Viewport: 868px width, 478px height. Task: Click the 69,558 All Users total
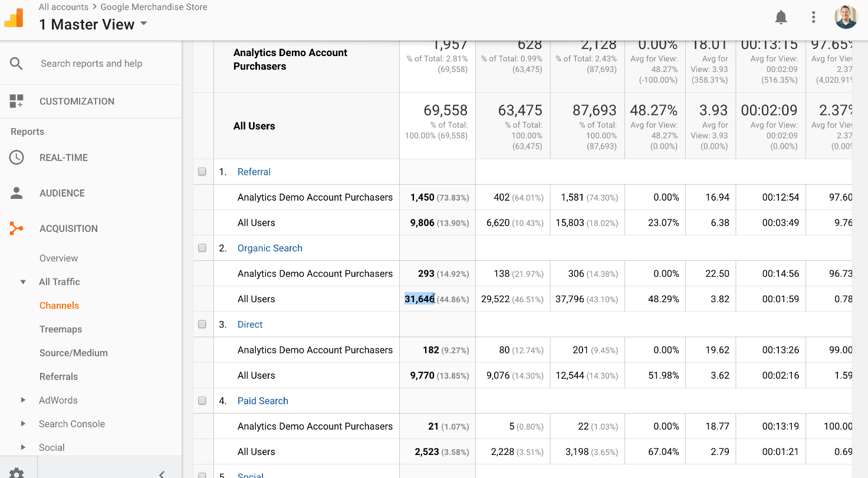click(445, 110)
